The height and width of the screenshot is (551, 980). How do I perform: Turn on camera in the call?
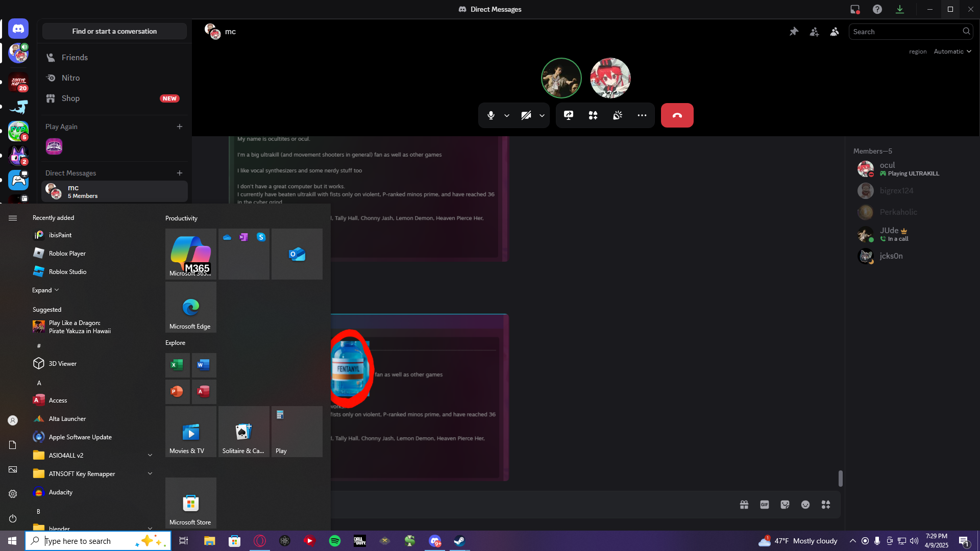tap(526, 115)
